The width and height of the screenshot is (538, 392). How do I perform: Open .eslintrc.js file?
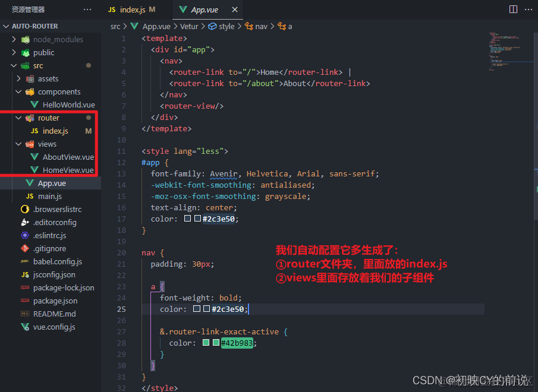click(x=51, y=235)
